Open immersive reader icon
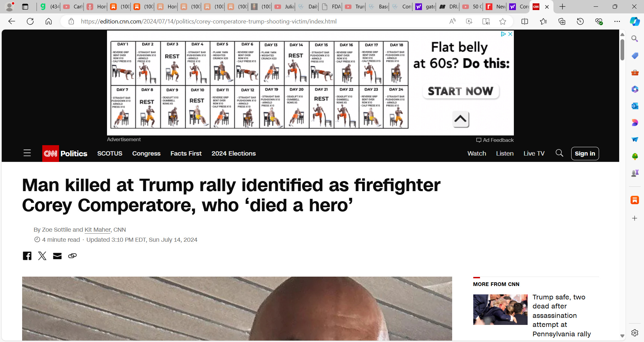The width and height of the screenshot is (644, 342). (x=486, y=21)
